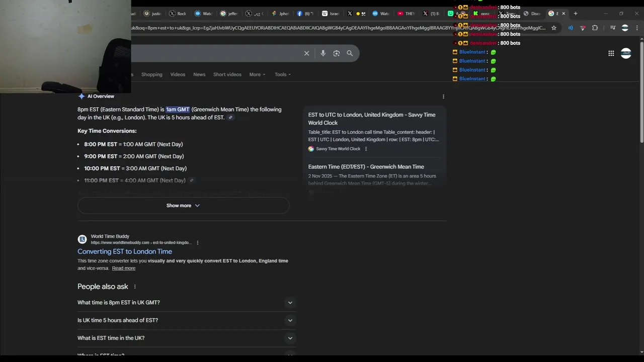Click link icon beside 11:00 PM EST row
The height and width of the screenshot is (362, 644).
[191, 180]
